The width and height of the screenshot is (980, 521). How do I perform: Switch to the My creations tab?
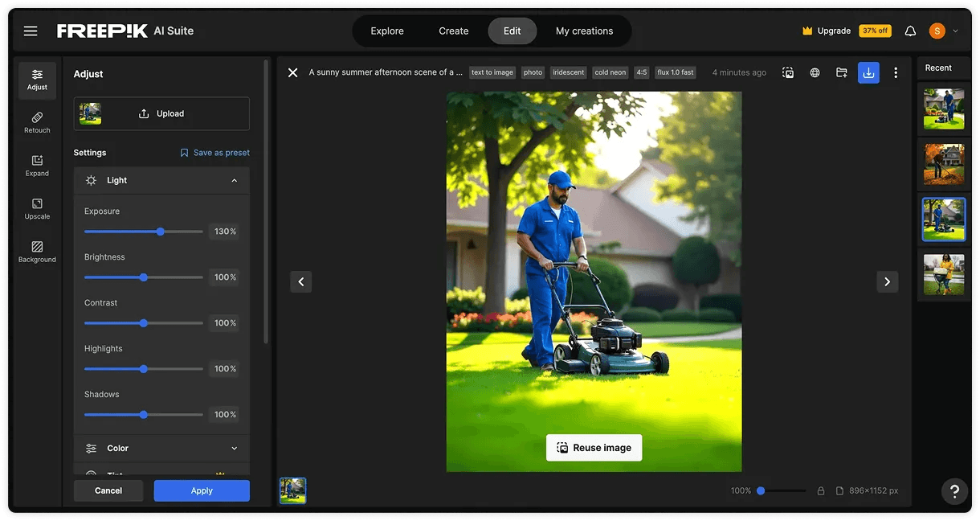click(585, 31)
